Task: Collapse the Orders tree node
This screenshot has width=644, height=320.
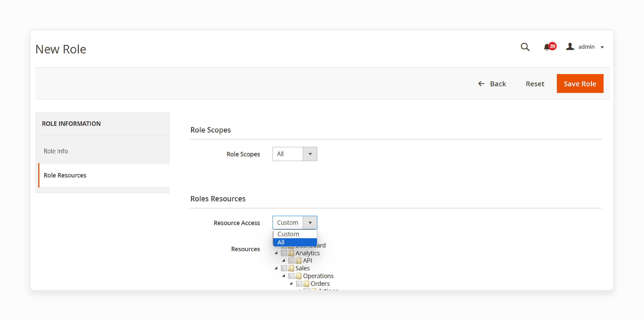Action: pos(291,284)
